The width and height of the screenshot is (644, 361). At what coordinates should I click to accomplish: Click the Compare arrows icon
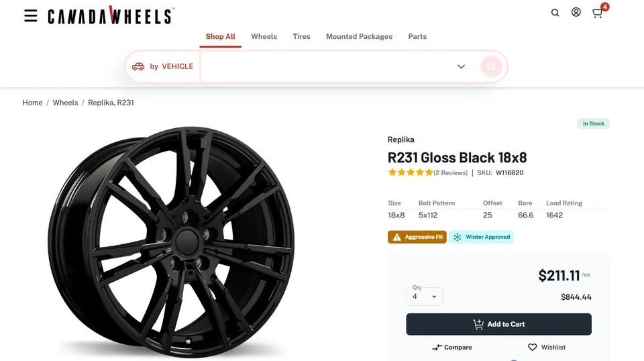[437, 348]
